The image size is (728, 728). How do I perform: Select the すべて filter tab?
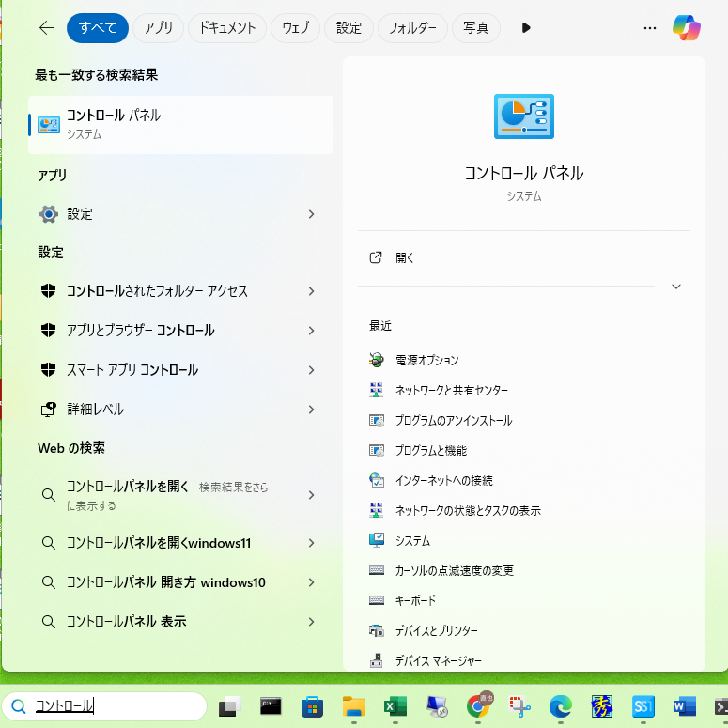coord(98,28)
